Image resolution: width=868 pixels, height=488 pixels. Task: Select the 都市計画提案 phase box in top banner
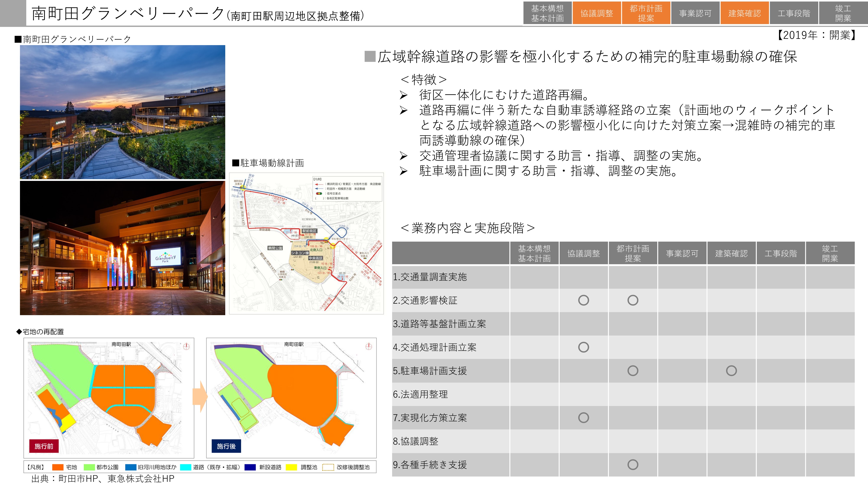tap(646, 13)
